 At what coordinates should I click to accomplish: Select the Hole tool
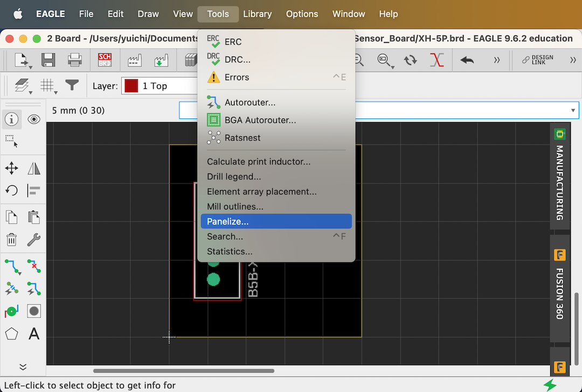(x=34, y=312)
